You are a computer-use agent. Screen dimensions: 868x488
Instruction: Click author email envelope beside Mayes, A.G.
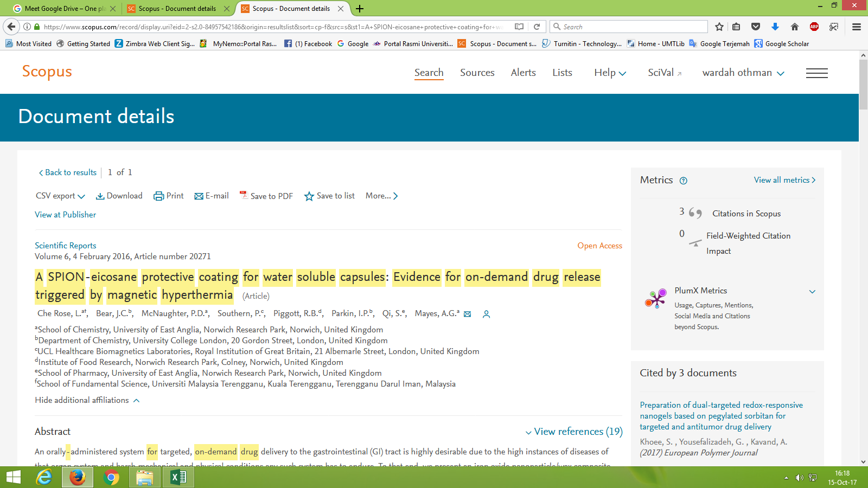pyautogui.click(x=467, y=314)
